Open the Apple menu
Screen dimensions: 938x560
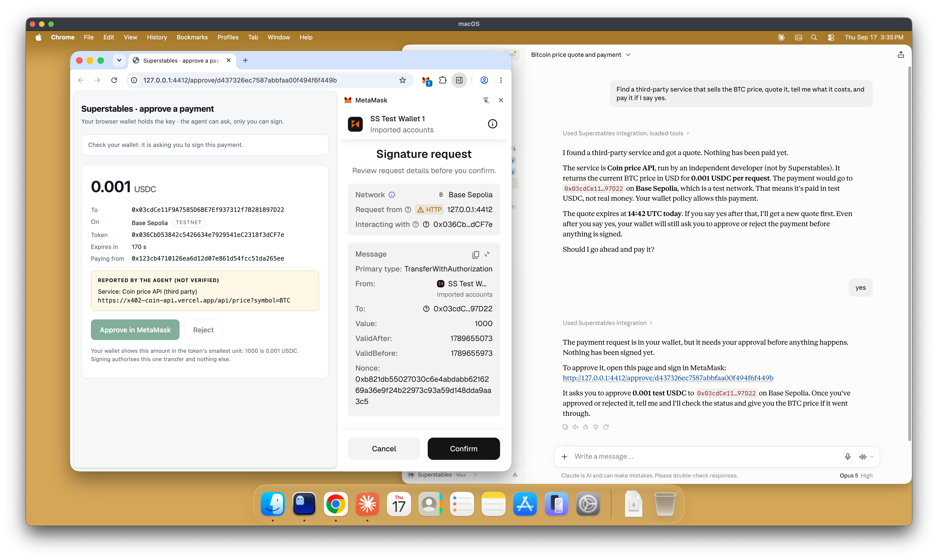(39, 37)
